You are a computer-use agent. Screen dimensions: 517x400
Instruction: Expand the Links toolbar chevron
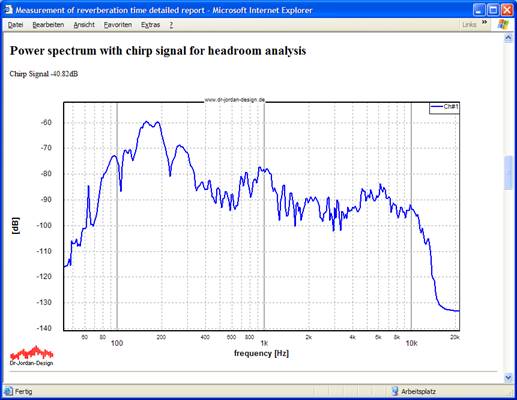pos(484,22)
